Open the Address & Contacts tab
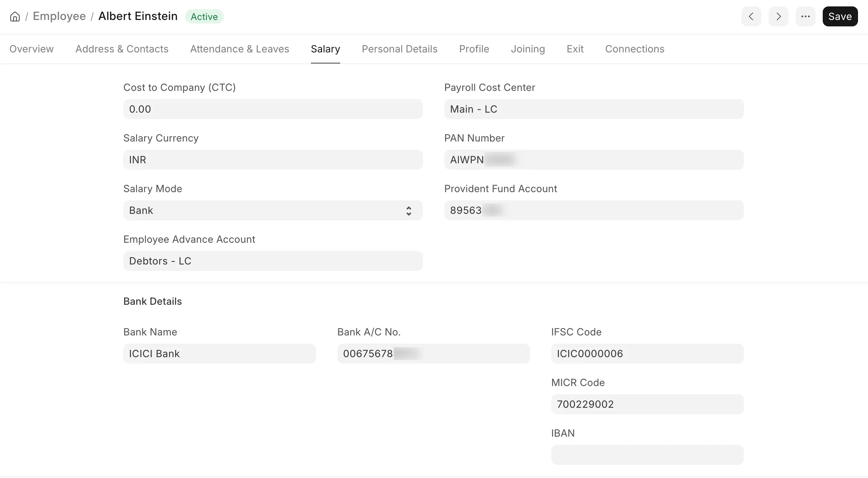This screenshot has width=868, height=478. (122, 49)
